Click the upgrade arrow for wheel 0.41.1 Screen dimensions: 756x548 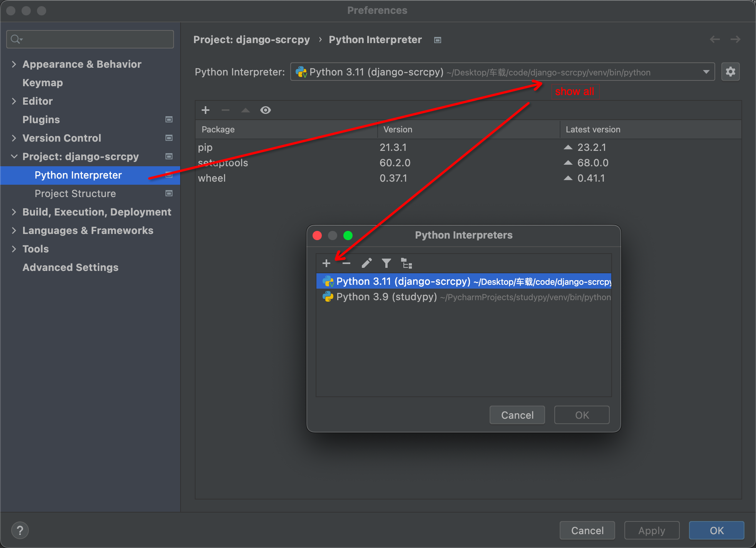pyautogui.click(x=568, y=178)
